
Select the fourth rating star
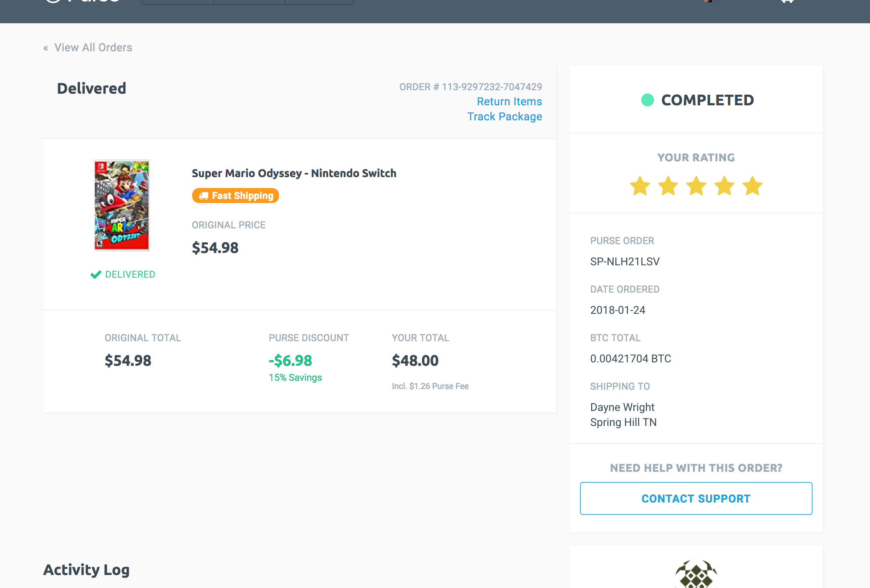coord(724,186)
